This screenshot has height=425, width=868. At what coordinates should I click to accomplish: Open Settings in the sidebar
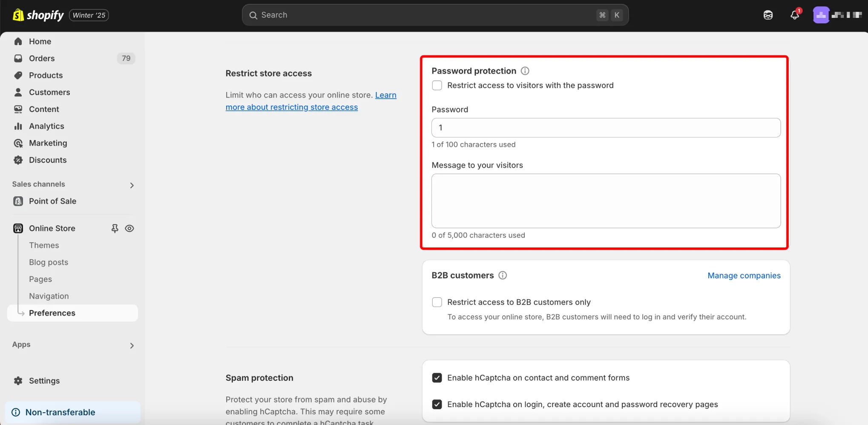(44, 381)
